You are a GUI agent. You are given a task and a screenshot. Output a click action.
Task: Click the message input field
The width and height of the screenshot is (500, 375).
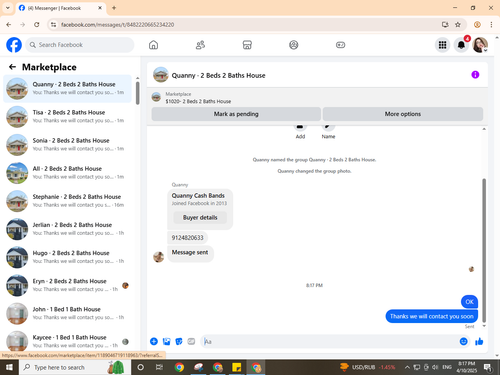(x=330, y=341)
